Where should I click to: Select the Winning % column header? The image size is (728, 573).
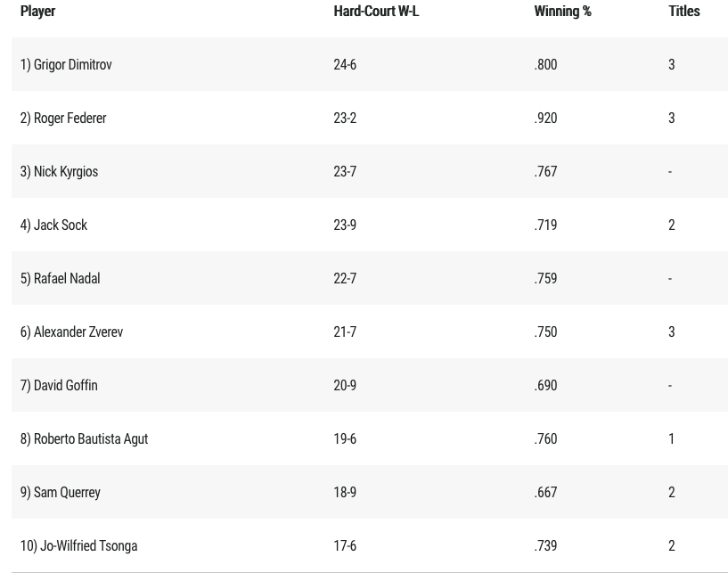coord(562,12)
